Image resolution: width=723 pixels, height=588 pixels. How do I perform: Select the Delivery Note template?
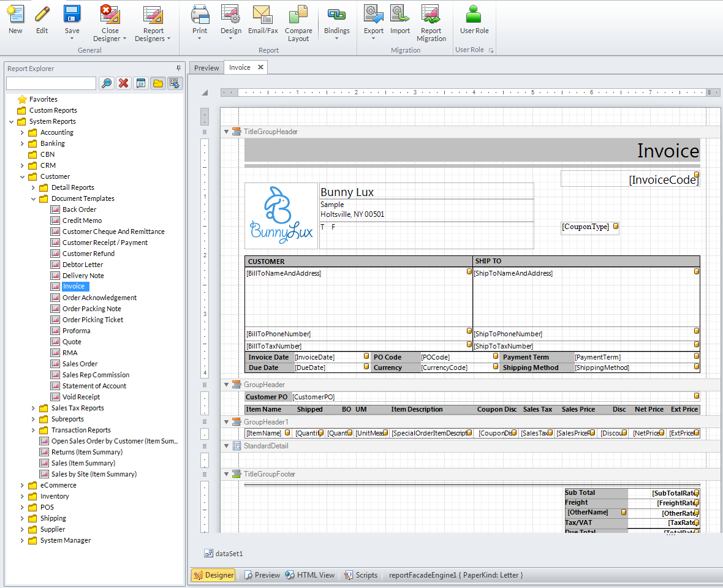(83, 276)
